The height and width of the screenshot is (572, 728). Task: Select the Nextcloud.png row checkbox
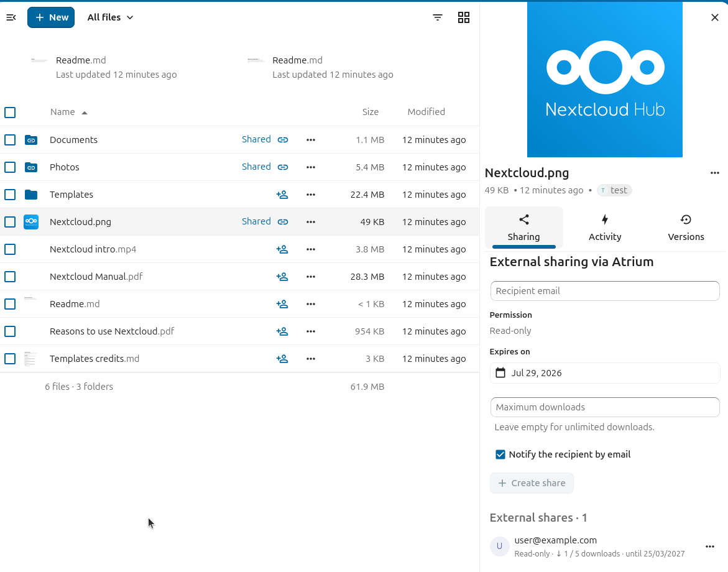(x=10, y=222)
